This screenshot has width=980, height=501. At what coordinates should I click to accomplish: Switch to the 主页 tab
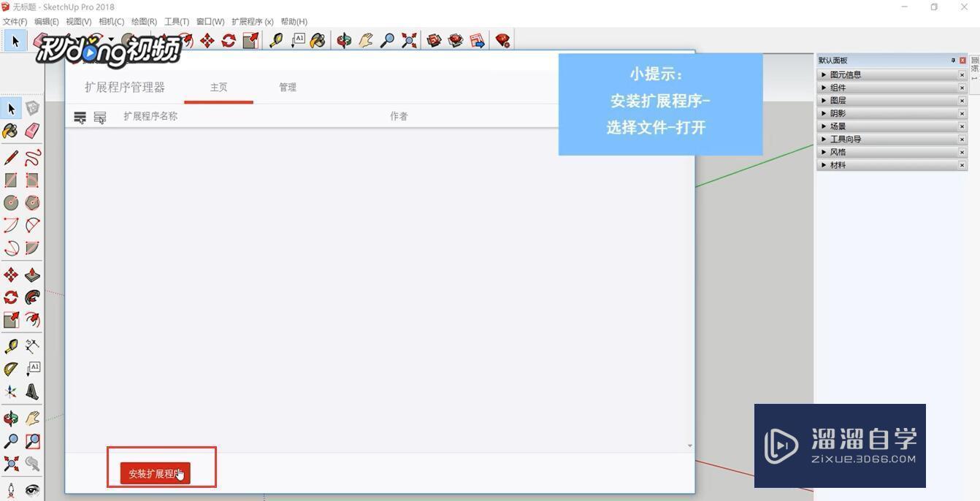tap(219, 87)
